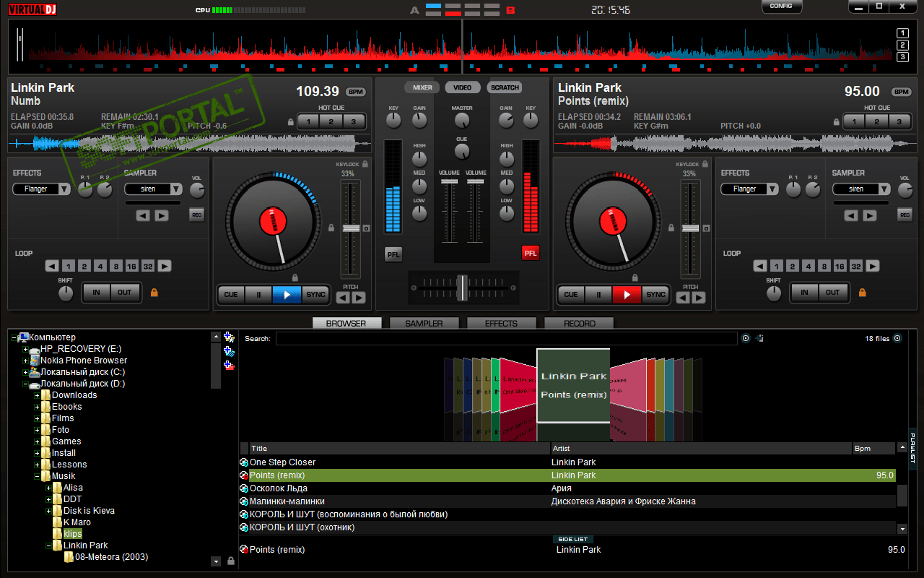Toggle right deck keylock padlock
This screenshot has height=578, width=924.
coord(705,165)
